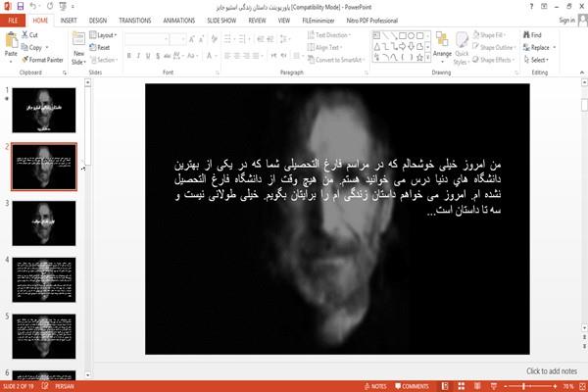Image resolution: width=588 pixels, height=392 pixels.
Task: Open the Nitro PDF Professional tab
Action: point(372,21)
